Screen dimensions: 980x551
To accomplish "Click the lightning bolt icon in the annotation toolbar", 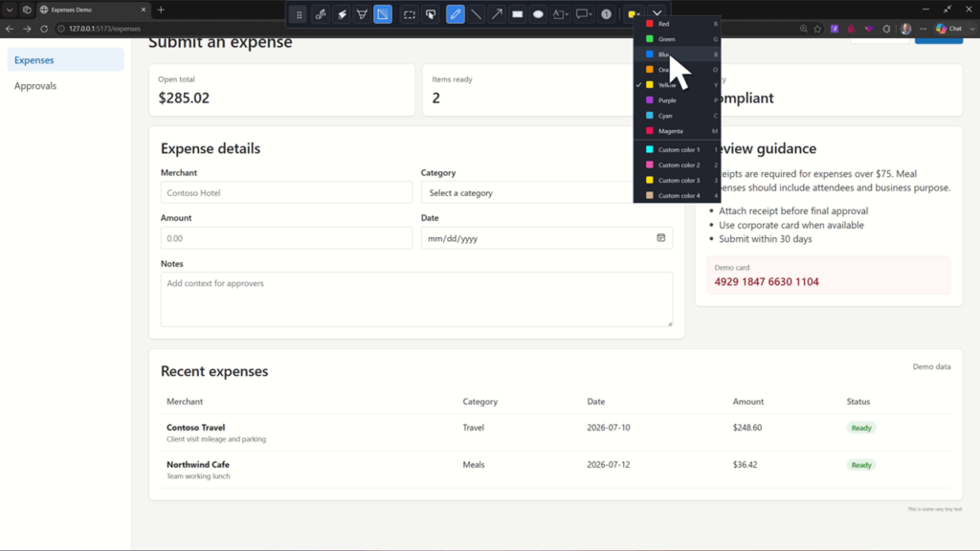I will (x=342, y=14).
